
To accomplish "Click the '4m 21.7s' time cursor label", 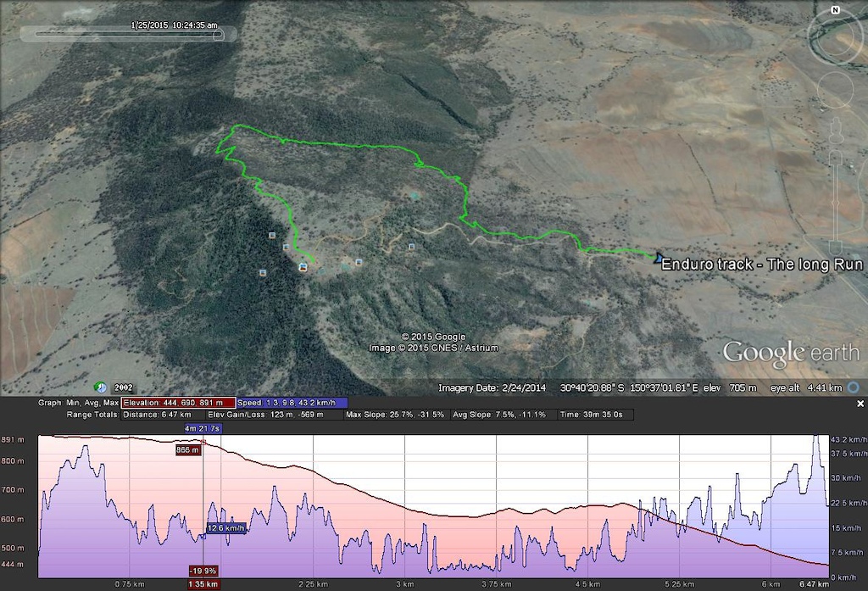I will [x=203, y=428].
